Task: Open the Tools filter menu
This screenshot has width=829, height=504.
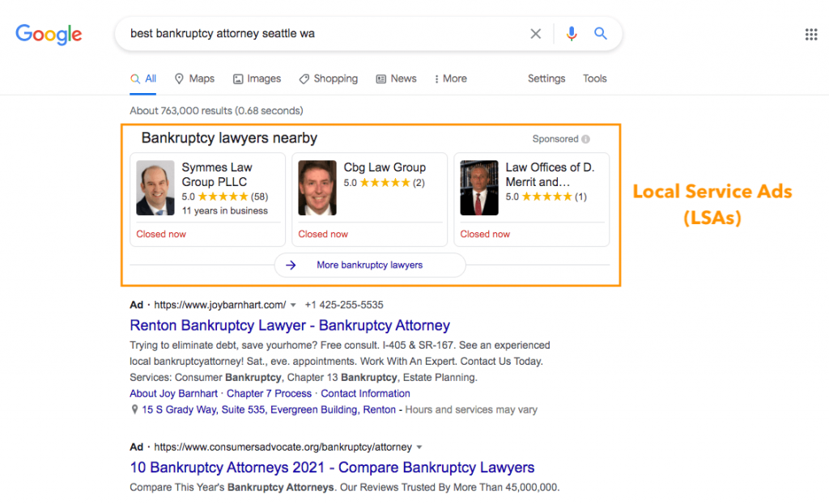Action: pyautogui.click(x=594, y=78)
